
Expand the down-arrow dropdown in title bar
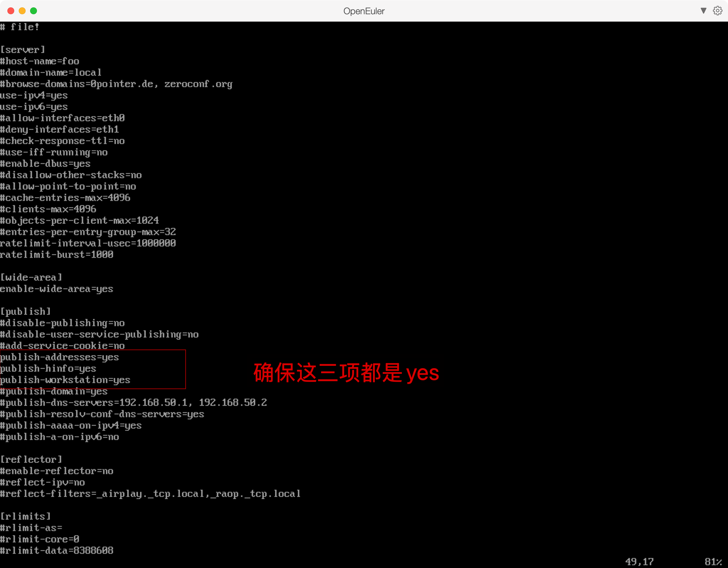click(703, 11)
